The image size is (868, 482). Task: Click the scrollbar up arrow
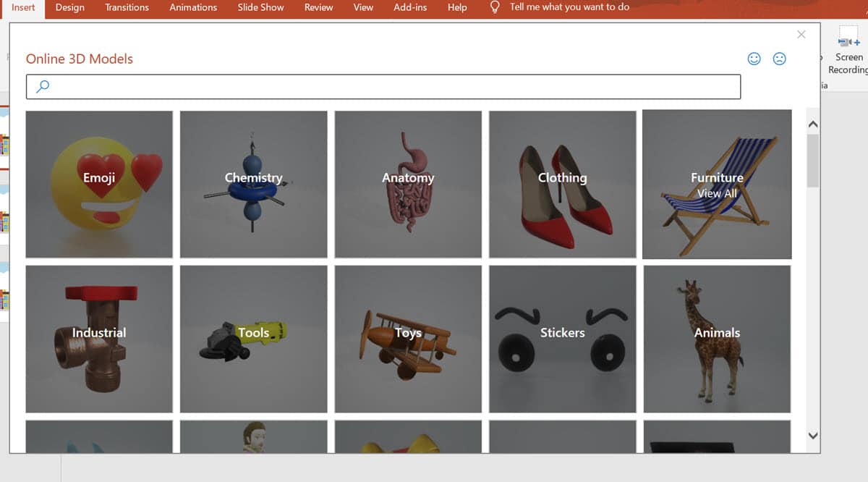(812, 123)
